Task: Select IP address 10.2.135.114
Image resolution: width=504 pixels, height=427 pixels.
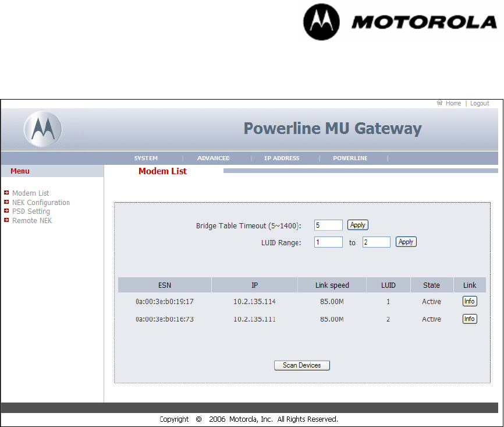Action: [x=254, y=302]
